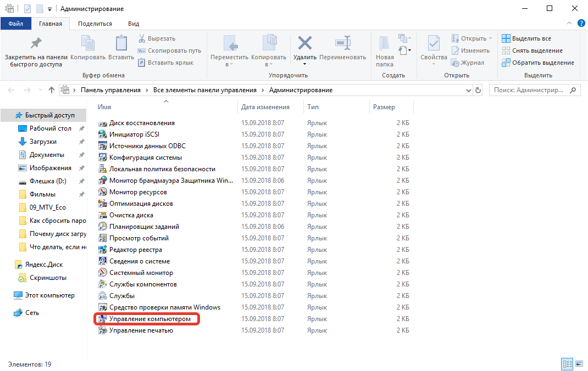Viewport: 588px width, 371px height.
Task: Expand the Открыть dropdown arrow
Action: [490, 38]
